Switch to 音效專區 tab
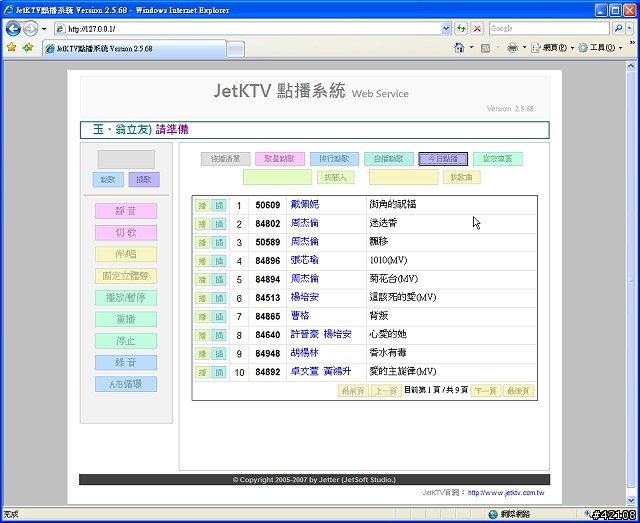 (498, 159)
